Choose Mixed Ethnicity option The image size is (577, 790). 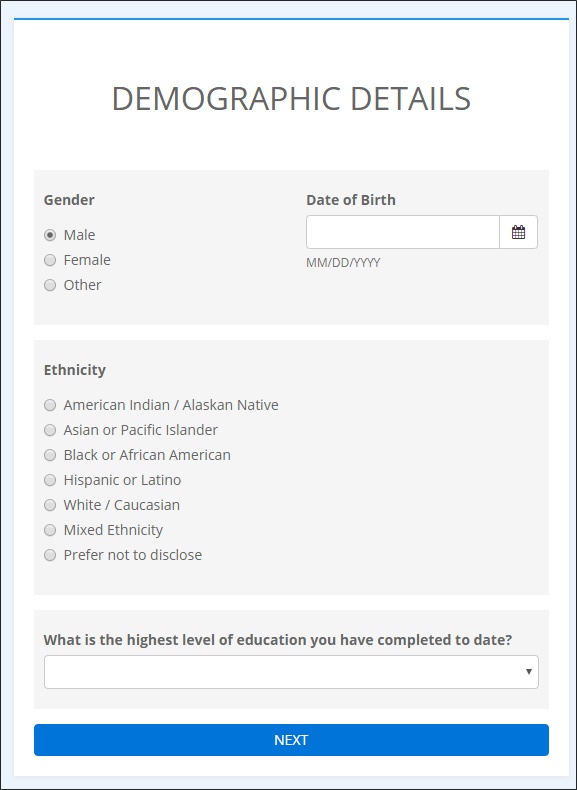click(50, 530)
